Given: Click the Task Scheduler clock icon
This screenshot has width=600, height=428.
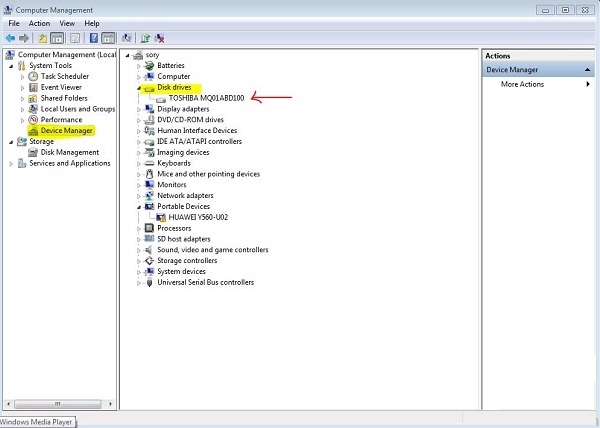Looking at the screenshot, I should click(33, 76).
